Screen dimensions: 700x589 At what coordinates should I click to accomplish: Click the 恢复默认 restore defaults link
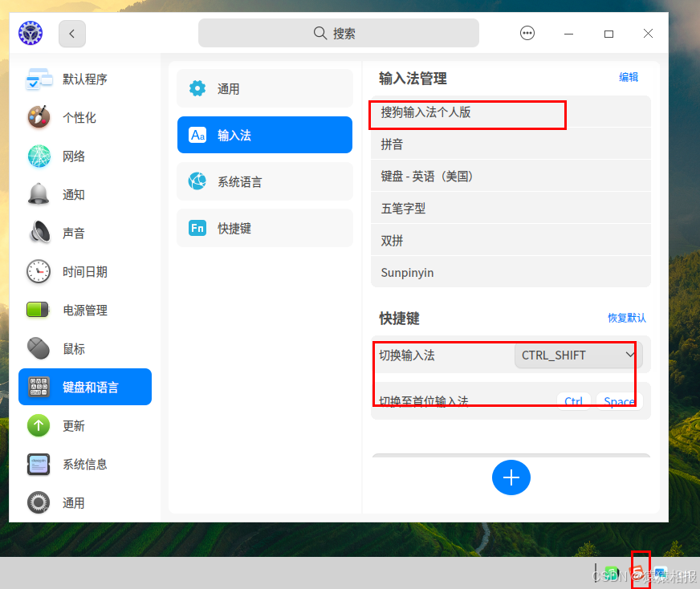click(x=627, y=318)
